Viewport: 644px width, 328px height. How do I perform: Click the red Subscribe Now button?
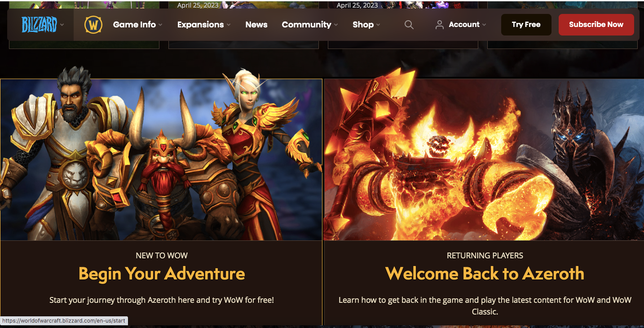pos(596,25)
